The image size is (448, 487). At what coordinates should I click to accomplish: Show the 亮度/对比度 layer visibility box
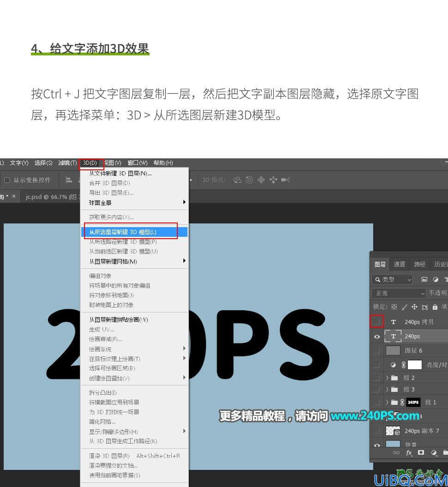click(377, 365)
